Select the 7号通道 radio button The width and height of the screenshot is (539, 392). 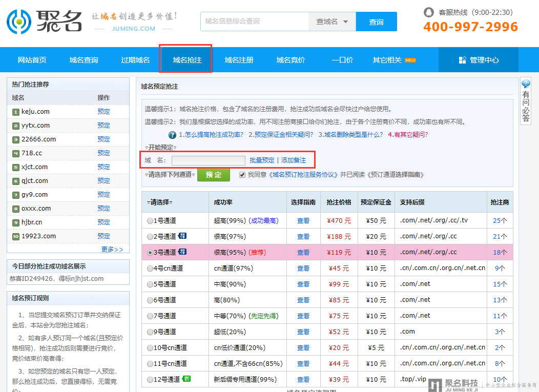(x=150, y=316)
